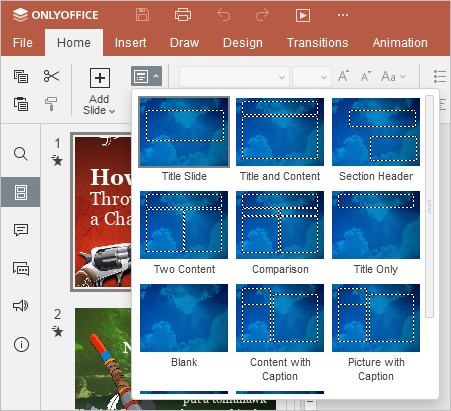
Task: Click the Save icon in the title bar
Action: [142, 15]
